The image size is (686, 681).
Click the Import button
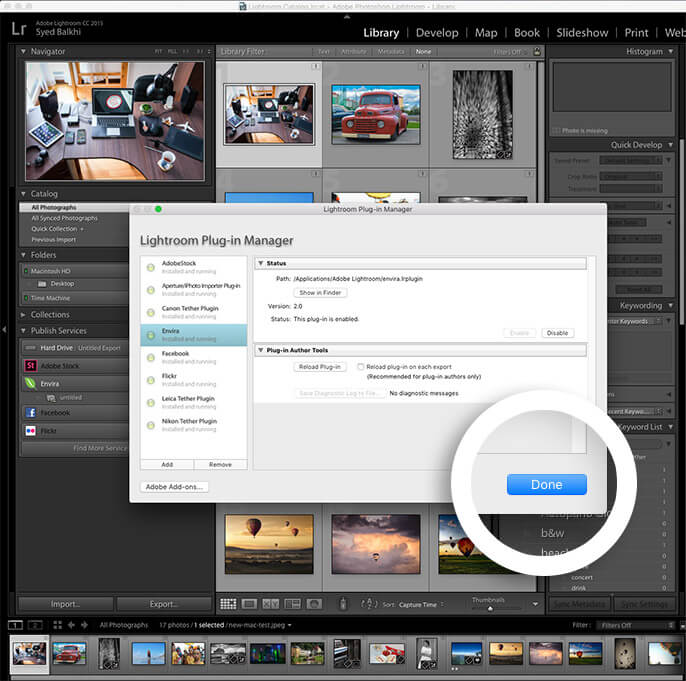(x=66, y=604)
